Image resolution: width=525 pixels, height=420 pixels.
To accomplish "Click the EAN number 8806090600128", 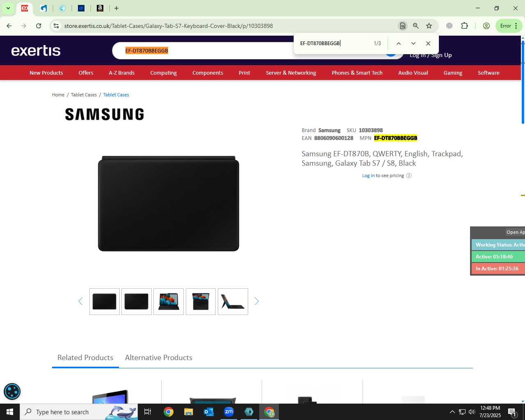I will point(333,138).
